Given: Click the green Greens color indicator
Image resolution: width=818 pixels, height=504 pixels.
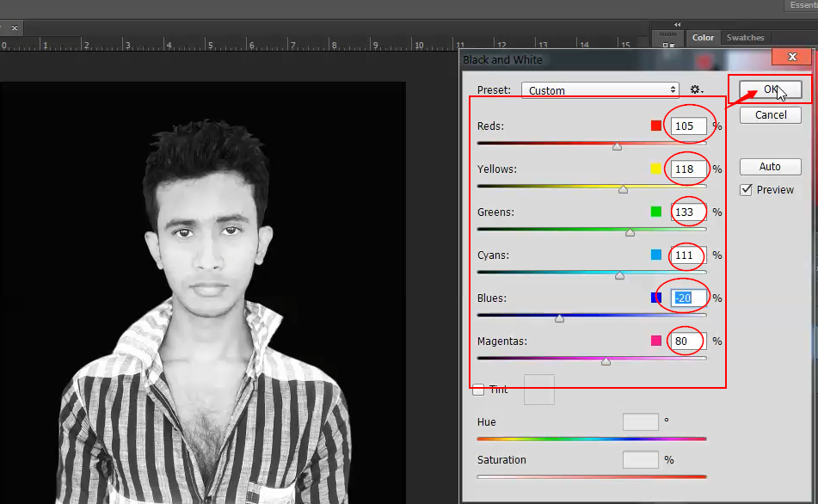Looking at the screenshot, I should click(x=656, y=212).
